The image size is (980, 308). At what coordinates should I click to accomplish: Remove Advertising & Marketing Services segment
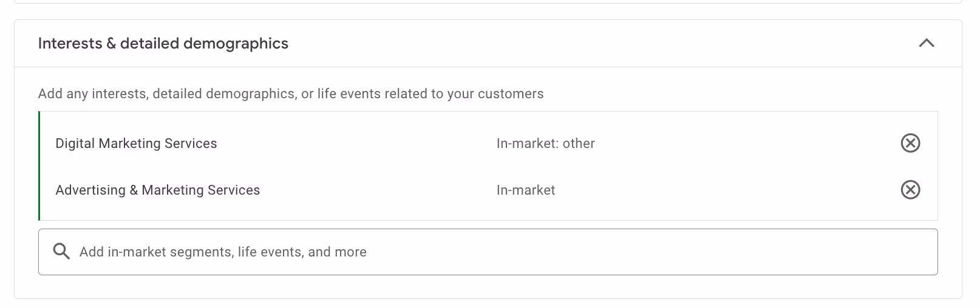point(910,190)
